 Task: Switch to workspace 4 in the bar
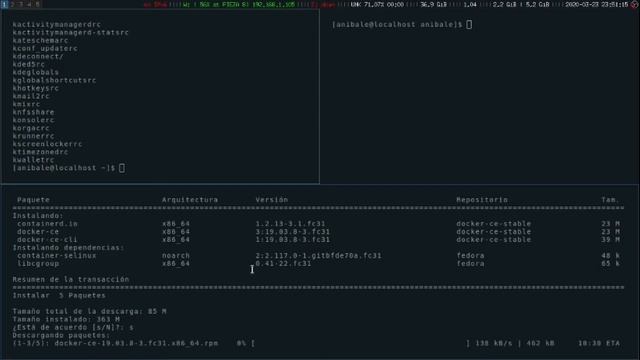29,4
